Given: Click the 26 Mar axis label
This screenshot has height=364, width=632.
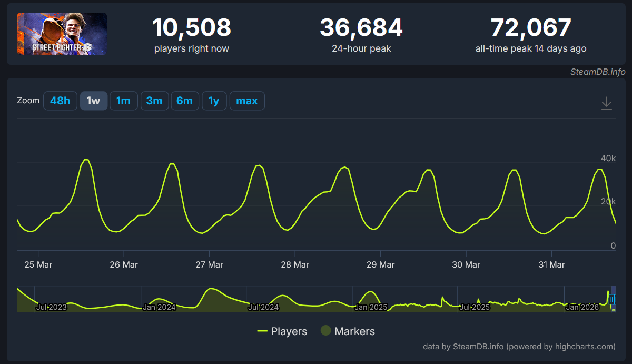Looking at the screenshot, I should pos(124,264).
